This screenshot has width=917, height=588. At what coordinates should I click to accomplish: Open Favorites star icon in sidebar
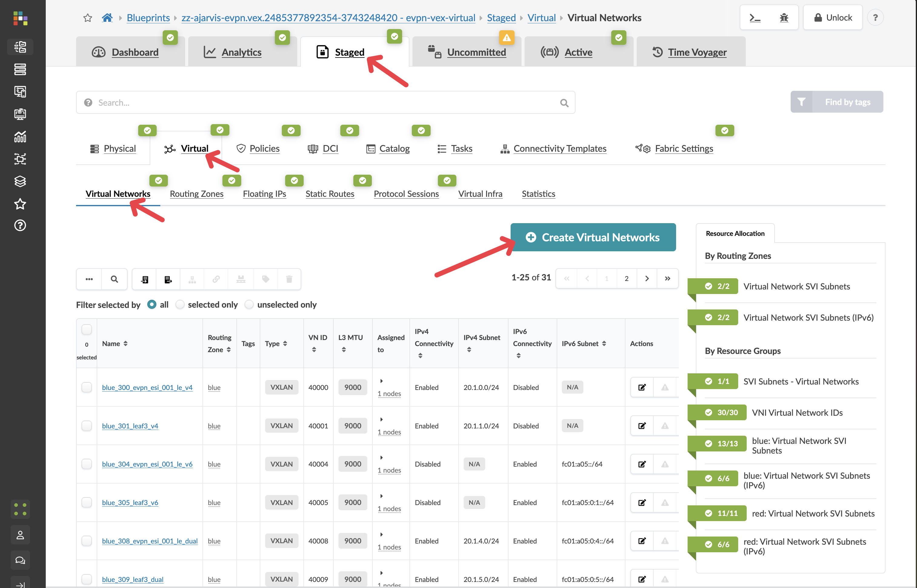click(x=20, y=204)
